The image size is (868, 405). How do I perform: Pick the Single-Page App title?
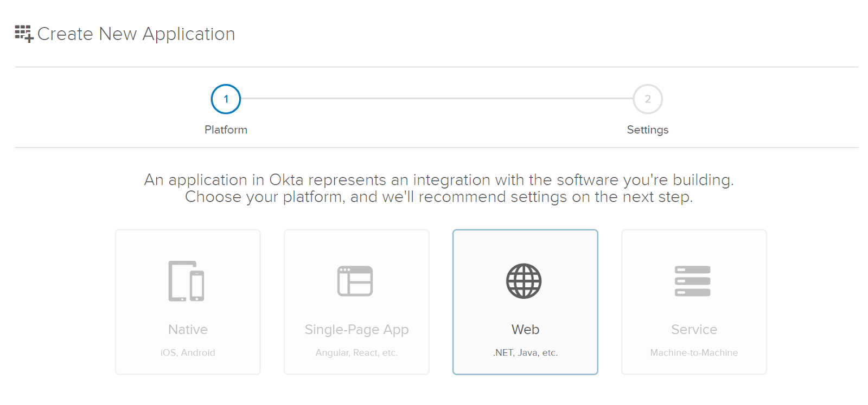(356, 330)
